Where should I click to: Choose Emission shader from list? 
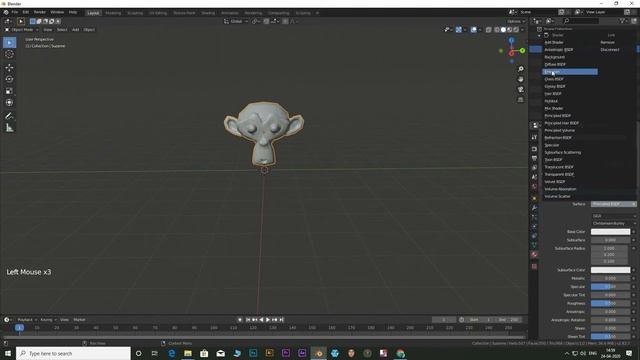(570, 72)
